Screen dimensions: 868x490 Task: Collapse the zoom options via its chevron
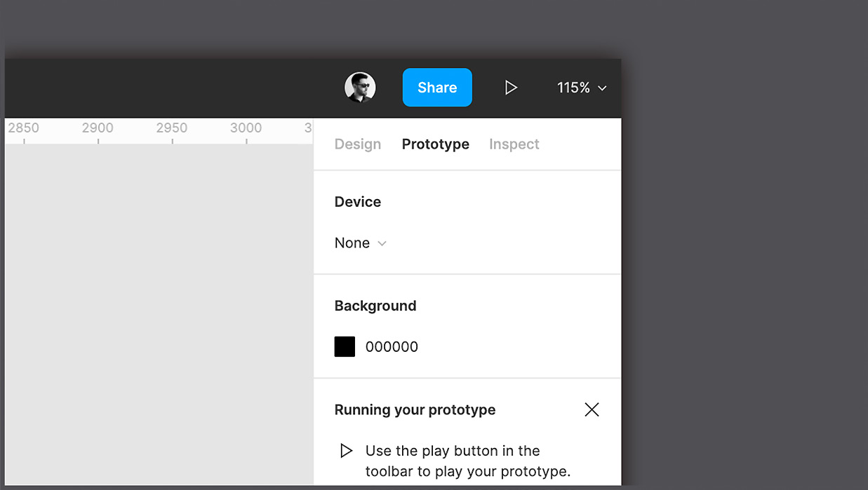[602, 88]
